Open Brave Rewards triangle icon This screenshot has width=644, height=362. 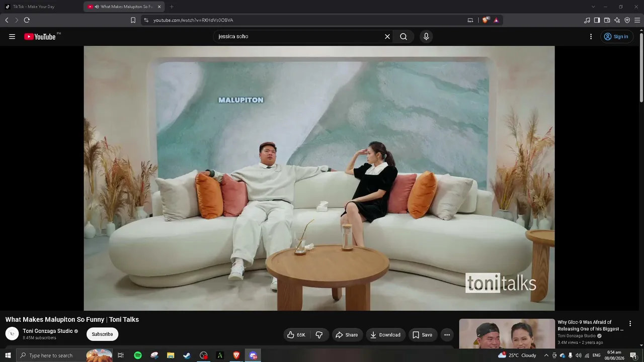pos(496,20)
